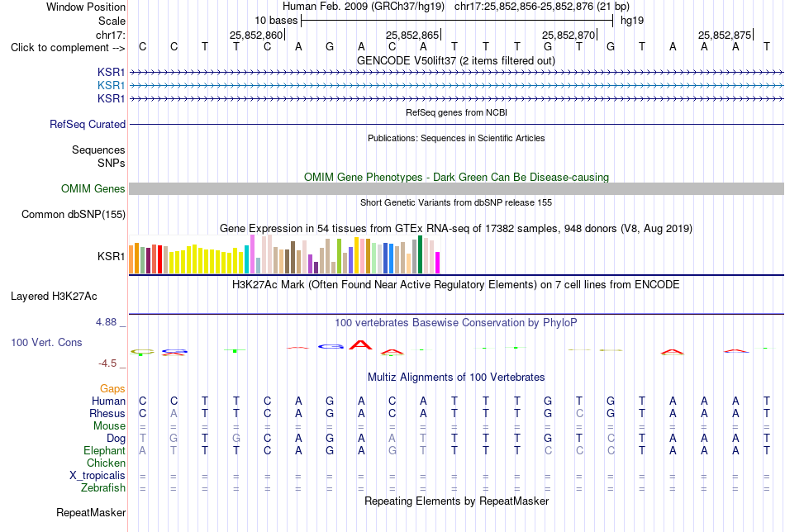Click the tall violet bar in the GTEx chart
Screen dimensions: 785x532
[252, 254]
